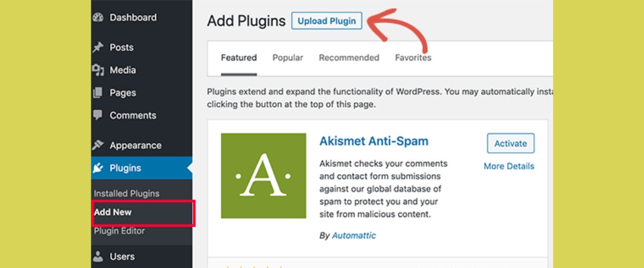Screen dimensions: 644x268
Task: Open the Akismet Anti-Spam title link
Action: 374,142
